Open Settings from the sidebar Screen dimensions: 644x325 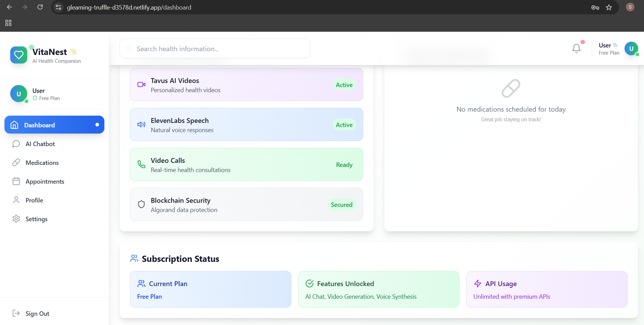(54, 219)
